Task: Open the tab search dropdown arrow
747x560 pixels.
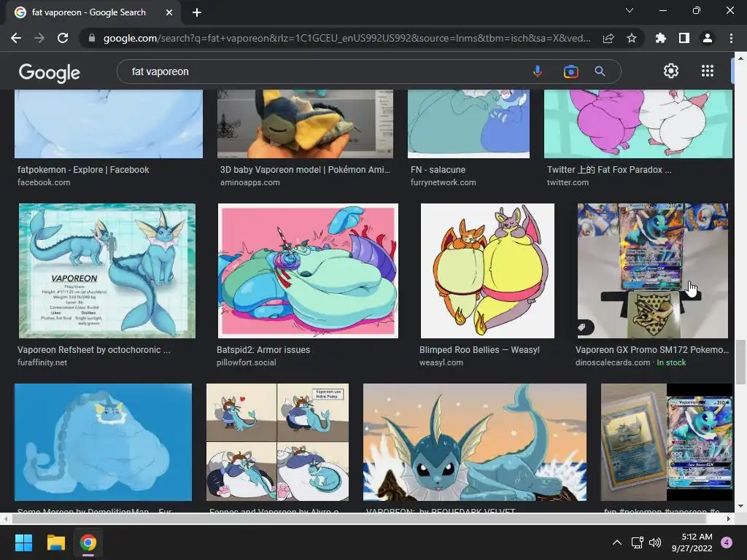Action: (x=630, y=10)
